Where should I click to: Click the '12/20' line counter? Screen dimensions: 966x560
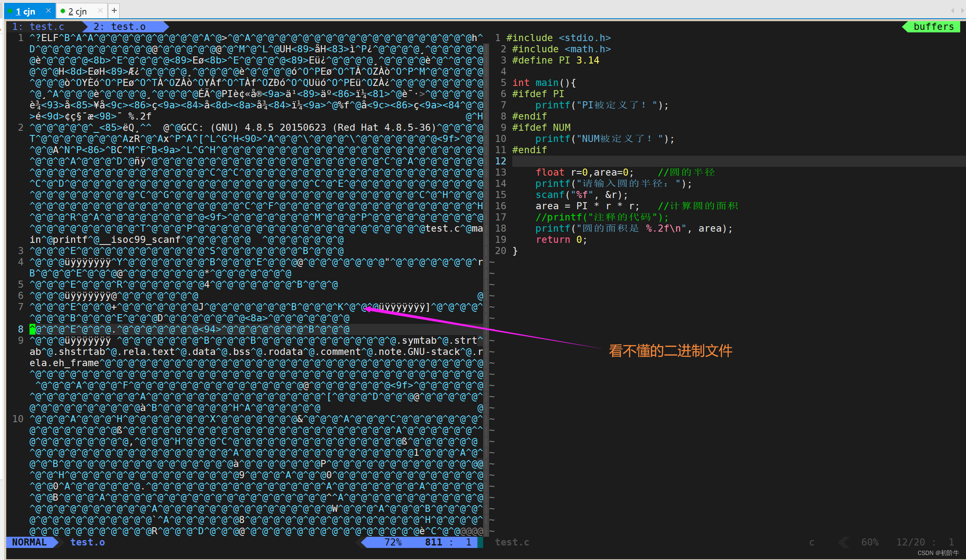910,542
